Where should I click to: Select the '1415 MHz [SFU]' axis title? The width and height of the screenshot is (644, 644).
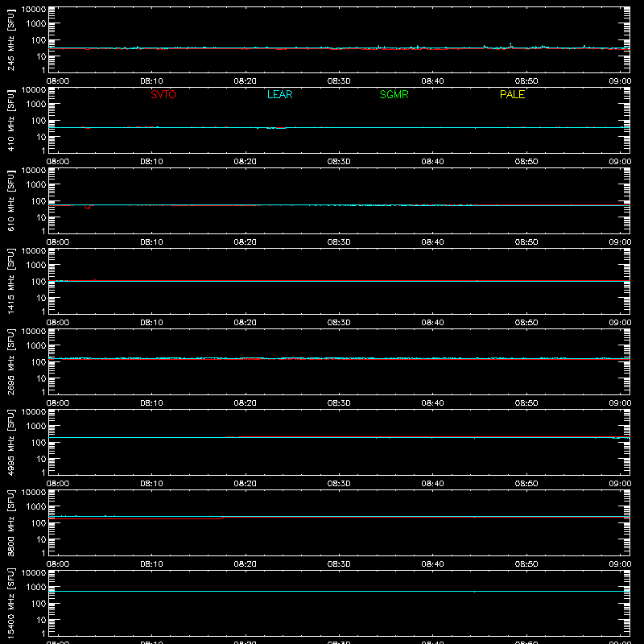point(10,281)
